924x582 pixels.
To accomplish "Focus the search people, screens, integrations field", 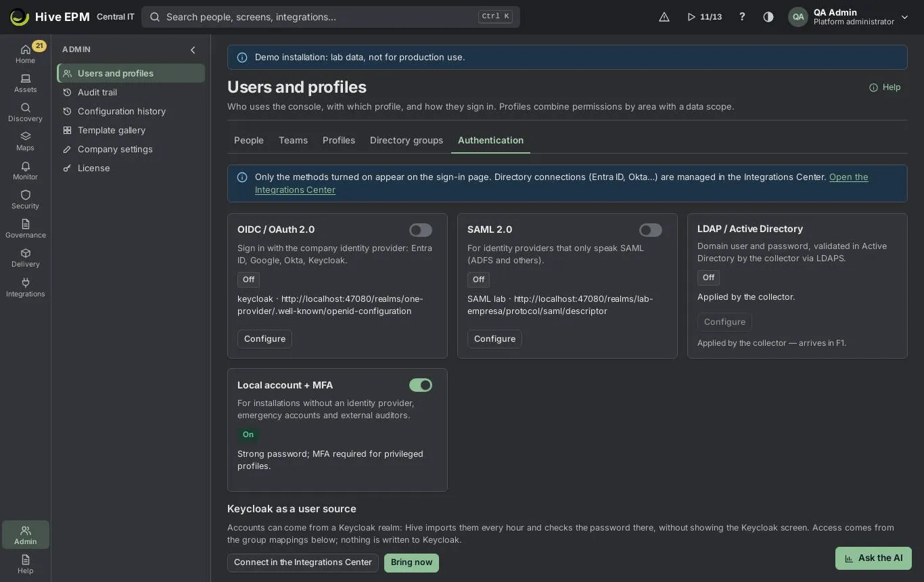I will point(331,17).
